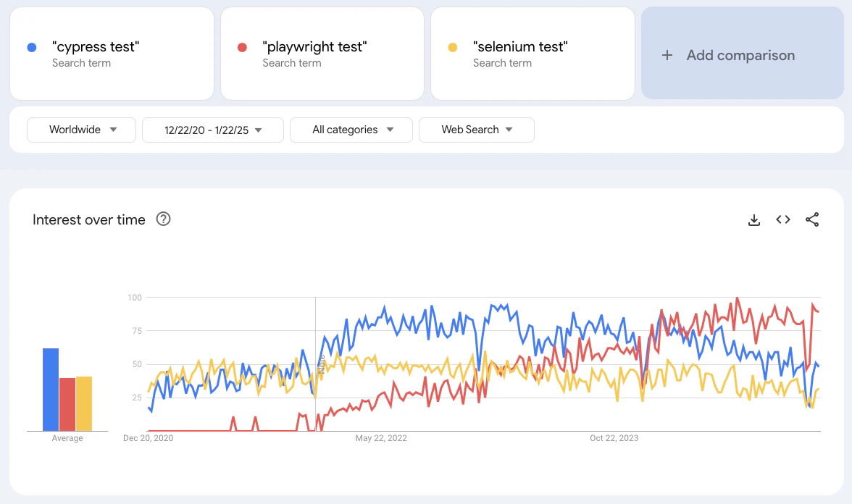Click the blue Average bar
Viewport: 852px width, 504px height.
click(51, 390)
